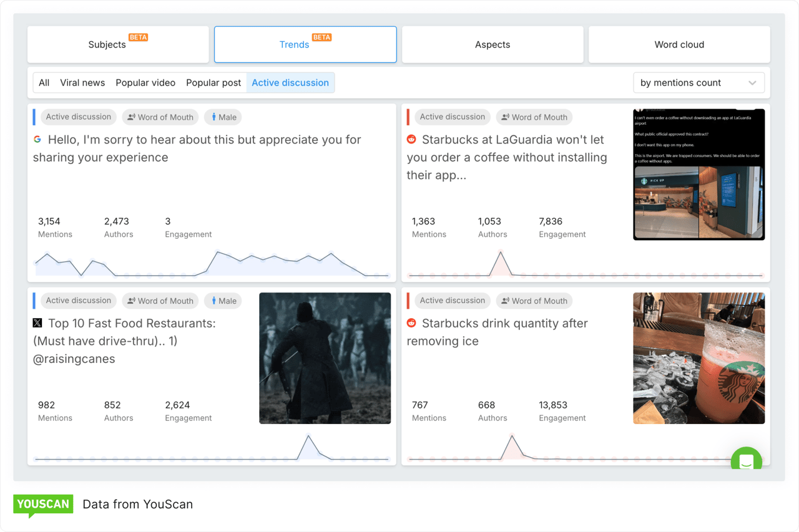
Task: Open the chat support widget
Action: pyautogui.click(x=746, y=462)
